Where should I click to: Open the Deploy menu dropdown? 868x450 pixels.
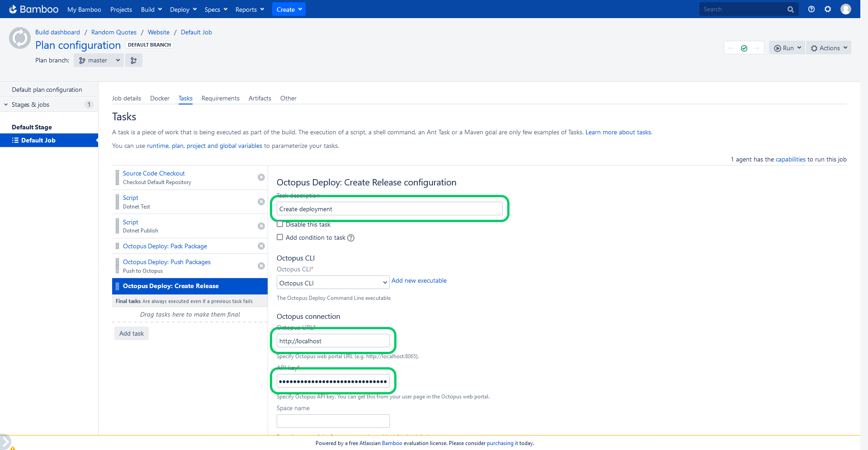[183, 9]
